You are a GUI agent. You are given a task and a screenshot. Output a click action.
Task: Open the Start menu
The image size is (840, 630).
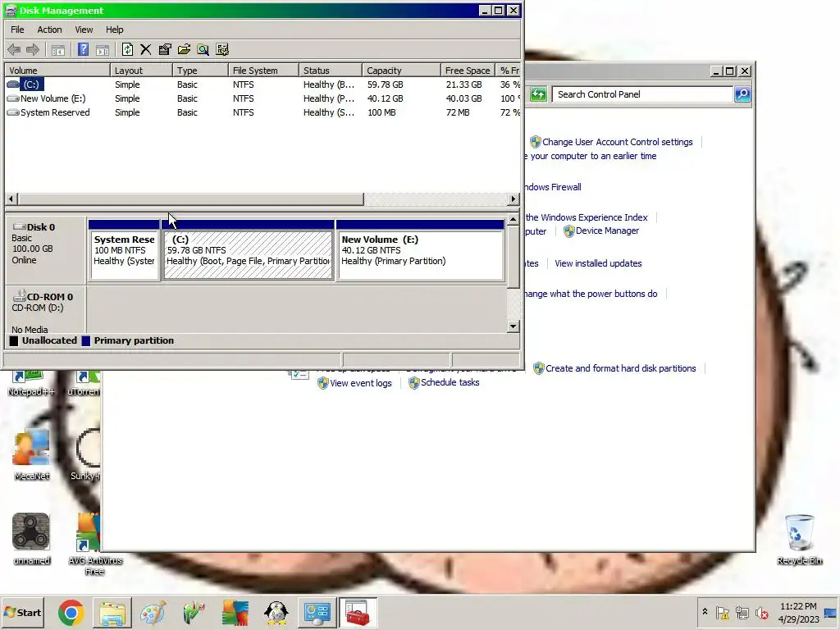[x=22, y=613]
